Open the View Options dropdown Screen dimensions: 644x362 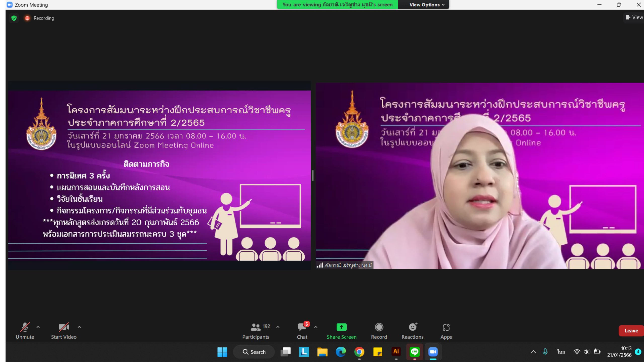tap(427, 5)
